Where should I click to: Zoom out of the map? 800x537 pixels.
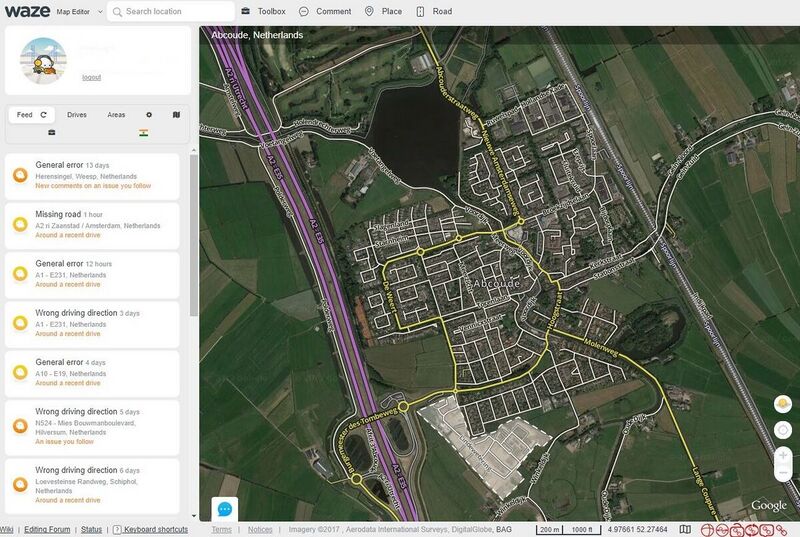point(783,472)
